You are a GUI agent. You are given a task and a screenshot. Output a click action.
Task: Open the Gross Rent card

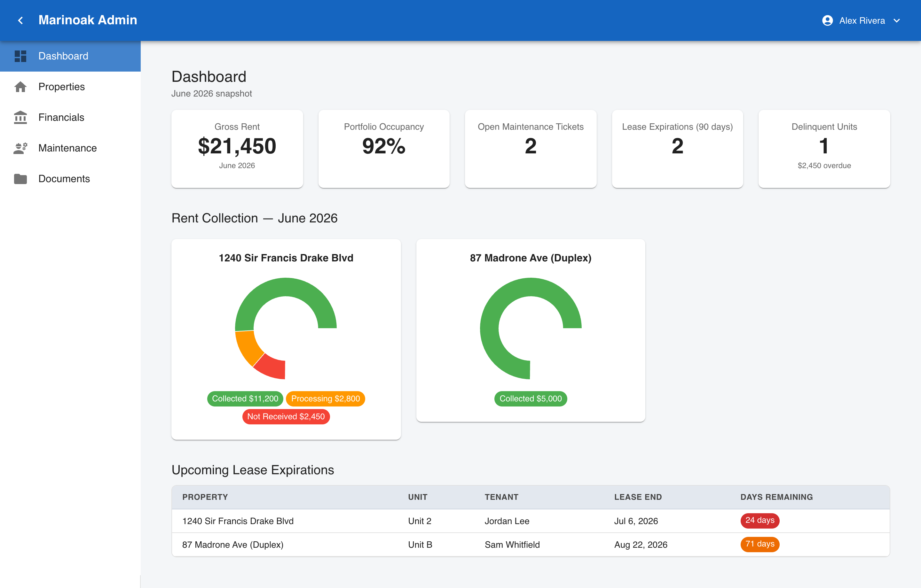(237, 149)
